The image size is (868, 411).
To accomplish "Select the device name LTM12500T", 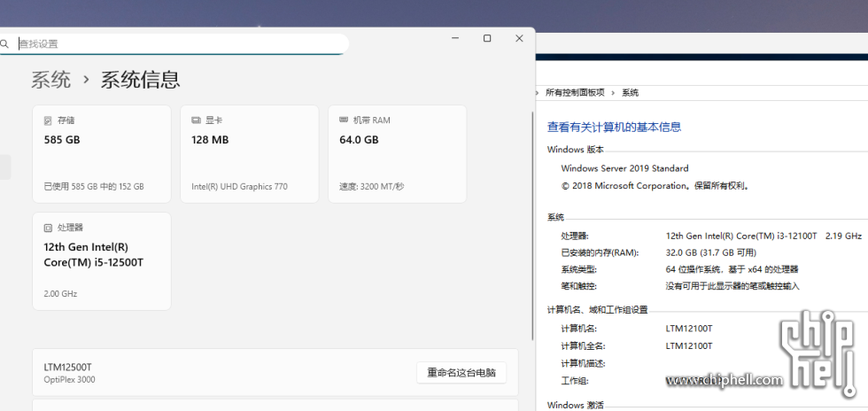I will coord(68,368).
